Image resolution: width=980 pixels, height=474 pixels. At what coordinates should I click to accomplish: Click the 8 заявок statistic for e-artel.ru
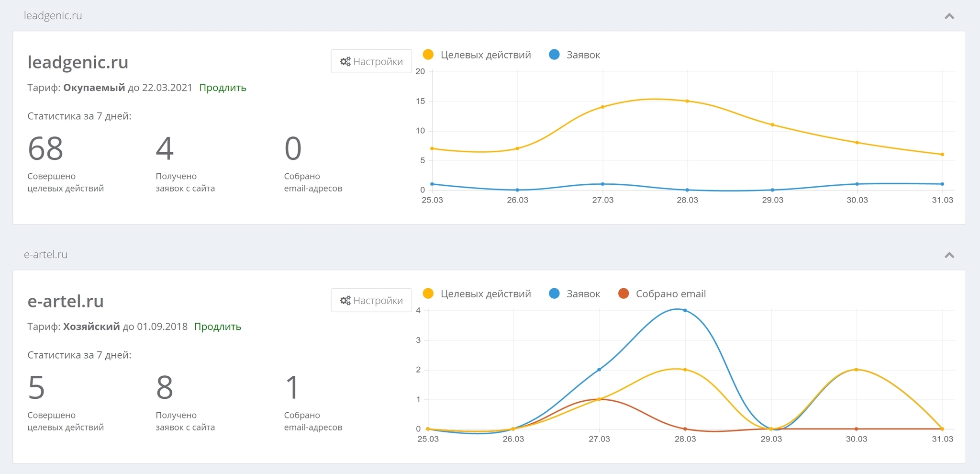165,387
